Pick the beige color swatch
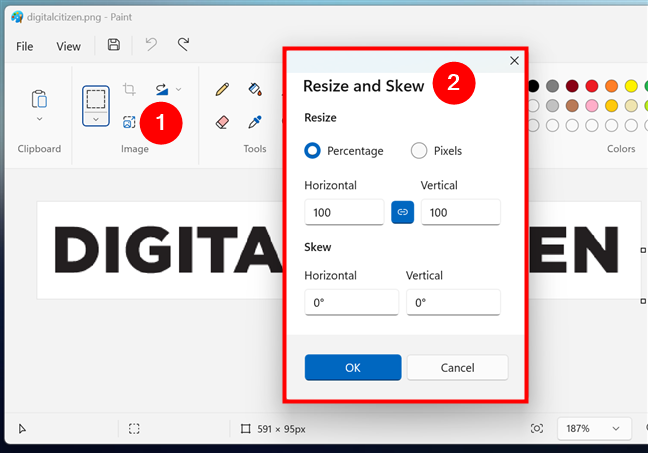The height and width of the screenshot is (453, 648). click(631, 105)
